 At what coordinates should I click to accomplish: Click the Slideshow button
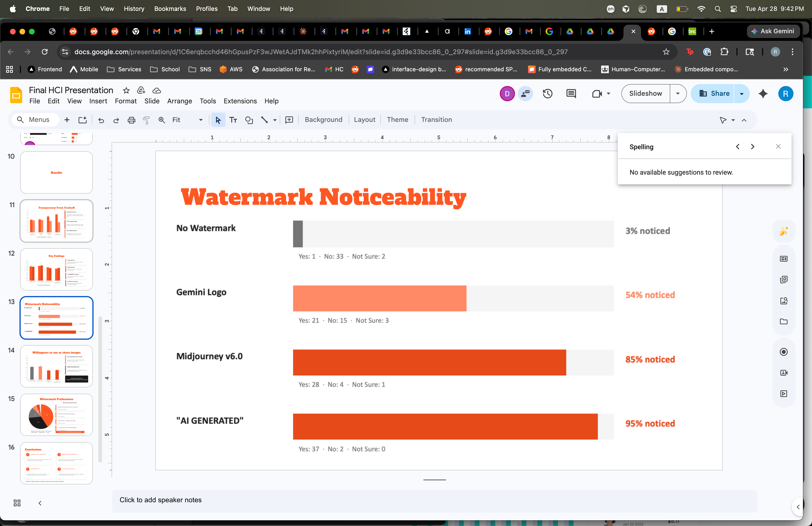pos(646,94)
